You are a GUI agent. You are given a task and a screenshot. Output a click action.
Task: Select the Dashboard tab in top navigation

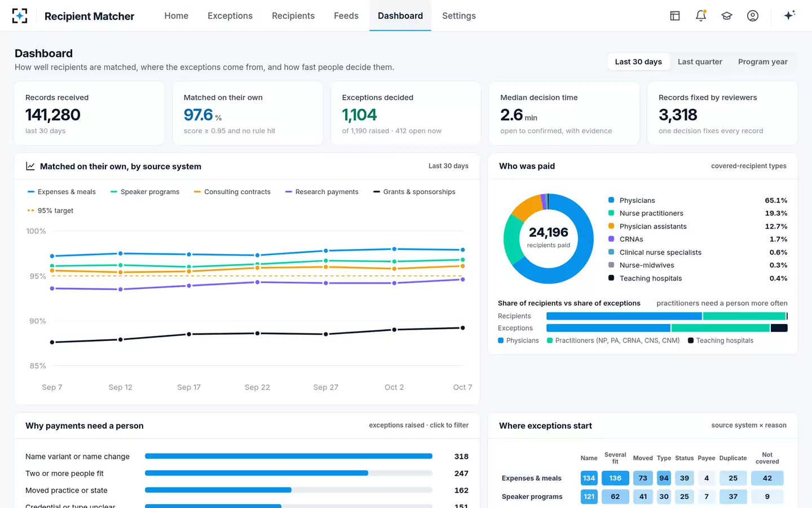pyautogui.click(x=400, y=16)
